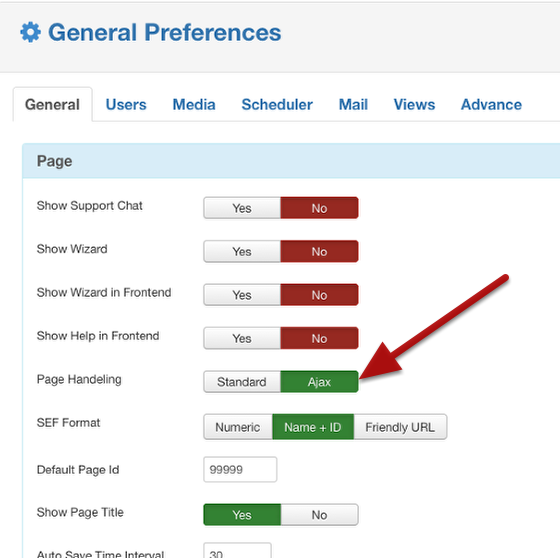Click the gear icon beside General Preferences
Image resolution: width=560 pixels, height=558 pixels.
pos(30,32)
